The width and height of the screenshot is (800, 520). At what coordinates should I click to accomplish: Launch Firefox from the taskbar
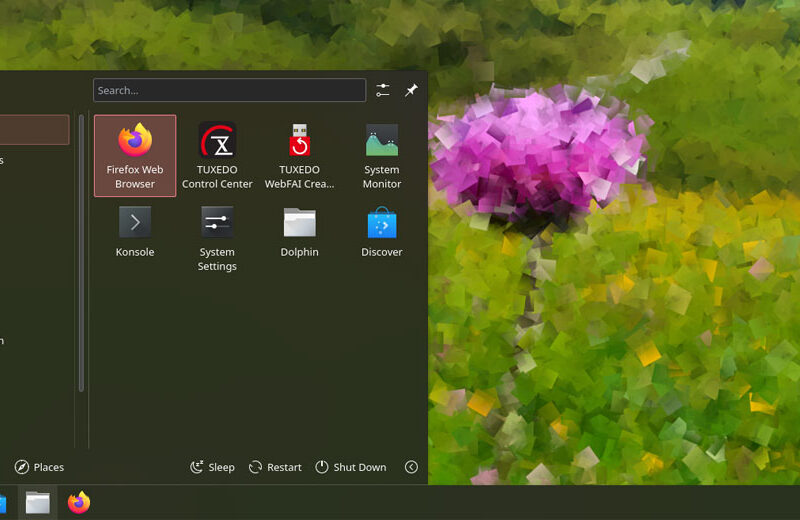(79, 503)
